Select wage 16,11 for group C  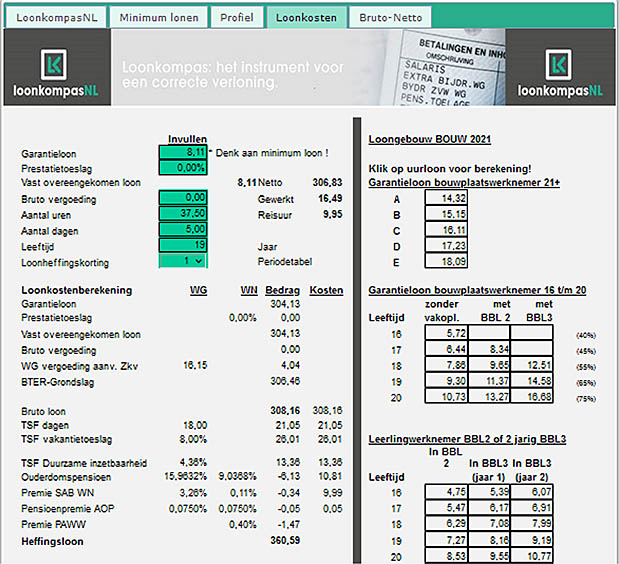pyautogui.click(x=446, y=229)
